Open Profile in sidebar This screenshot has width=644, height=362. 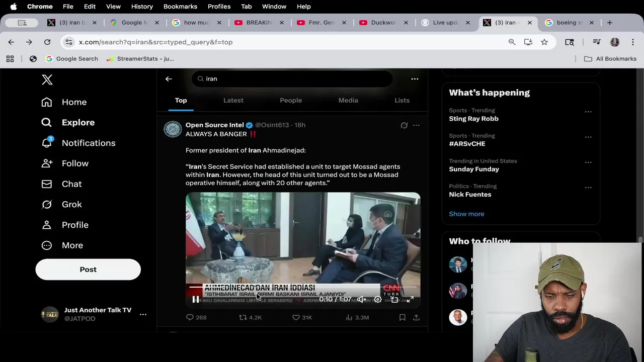[x=65, y=225]
